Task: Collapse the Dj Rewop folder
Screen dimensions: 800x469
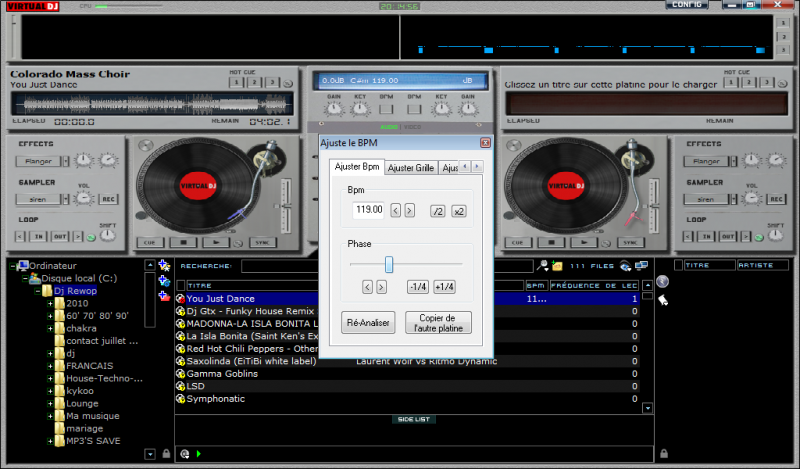Action: 37,291
